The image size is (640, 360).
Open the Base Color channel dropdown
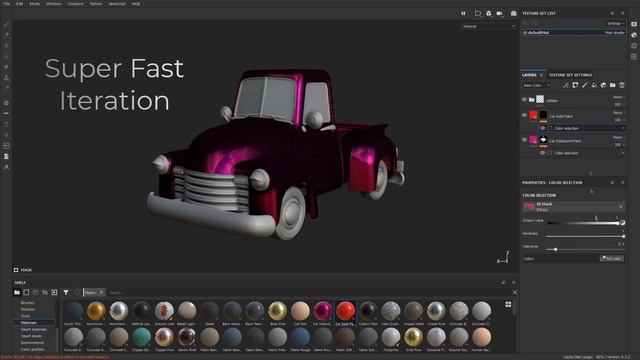(536, 85)
